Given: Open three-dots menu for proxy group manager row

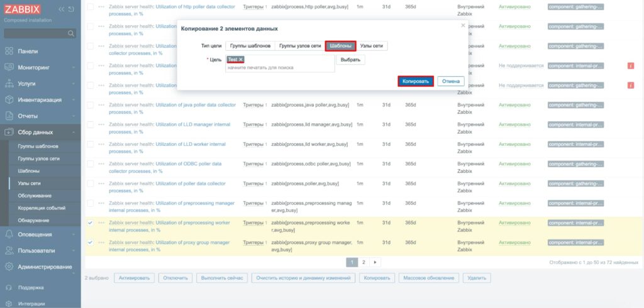Looking at the screenshot, I should coord(101,243).
